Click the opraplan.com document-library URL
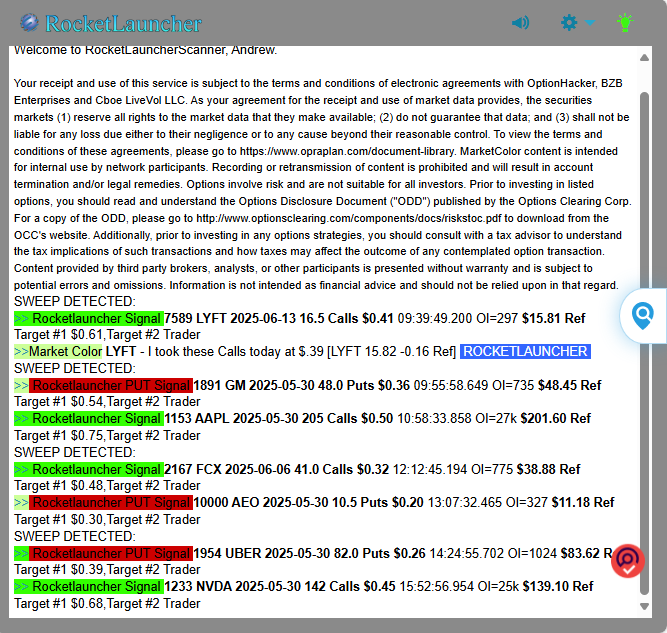 tap(347, 151)
